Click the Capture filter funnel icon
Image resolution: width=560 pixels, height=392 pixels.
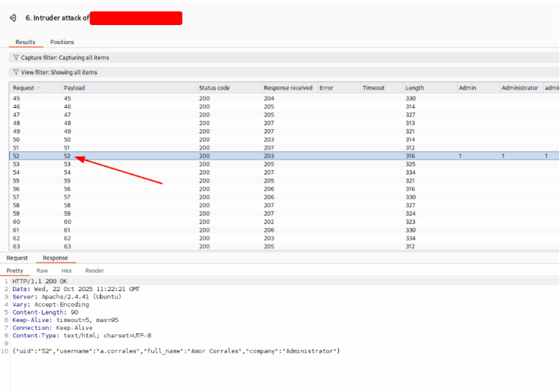click(x=16, y=58)
